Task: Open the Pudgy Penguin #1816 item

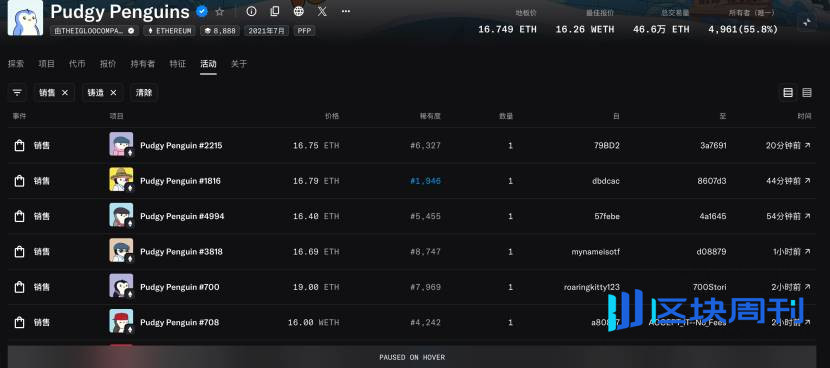Action: tap(181, 181)
